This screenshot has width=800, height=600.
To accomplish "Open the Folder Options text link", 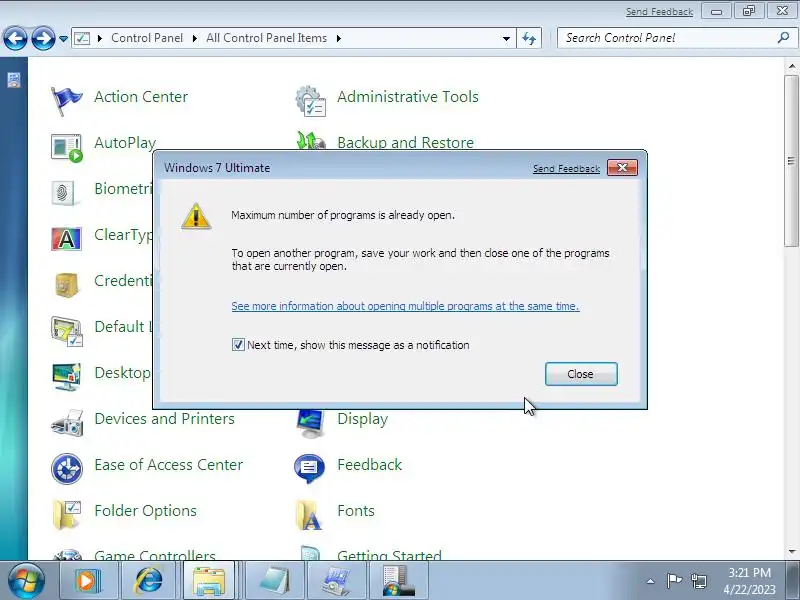I will point(145,511).
